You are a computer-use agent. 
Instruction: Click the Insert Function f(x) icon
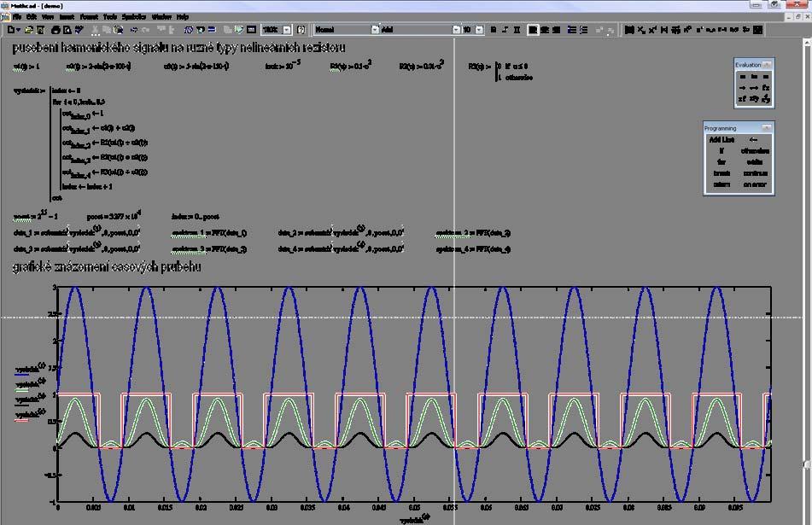click(189, 30)
